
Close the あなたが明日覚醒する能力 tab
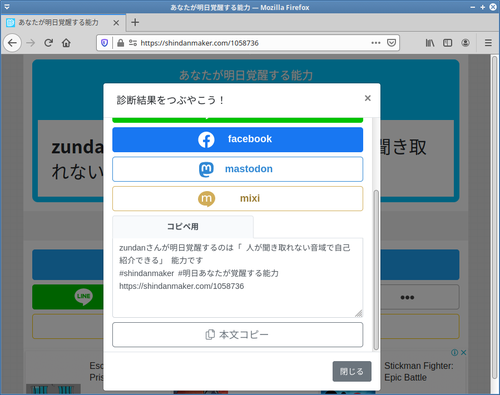[116, 23]
